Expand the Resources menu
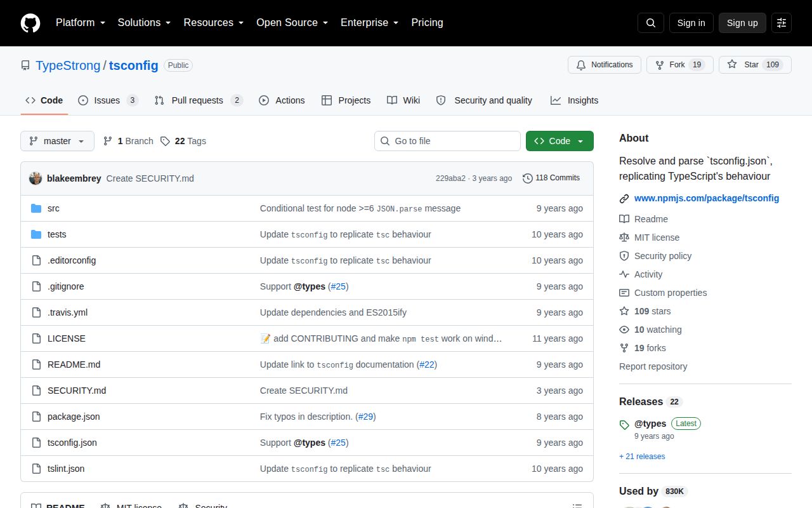 coord(214,23)
